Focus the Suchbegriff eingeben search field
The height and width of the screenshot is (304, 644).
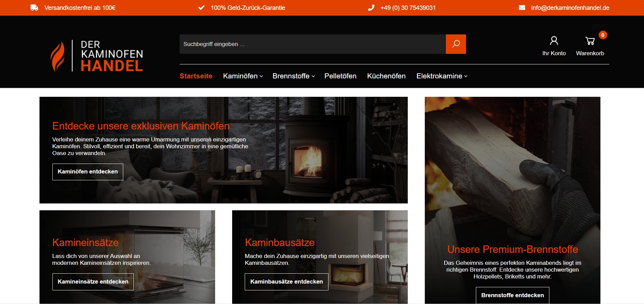pos(313,44)
